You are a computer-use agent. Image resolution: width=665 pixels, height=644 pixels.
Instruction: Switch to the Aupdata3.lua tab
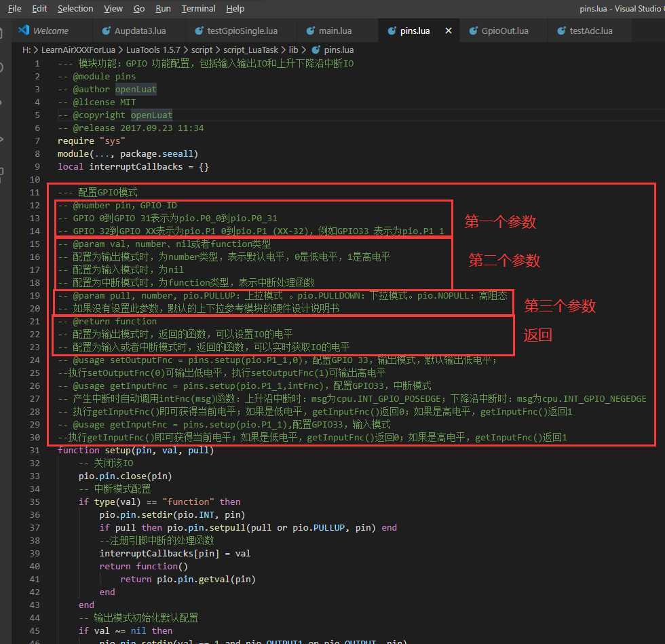[x=140, y=31]
